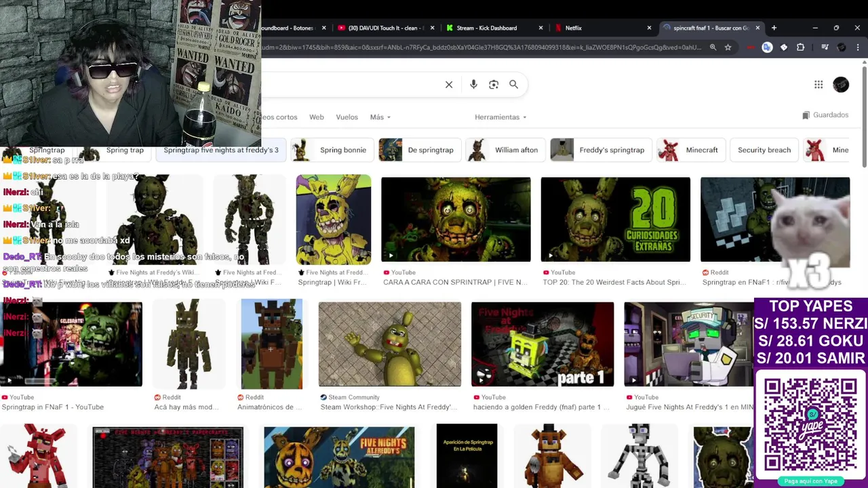Click the Yape QR code

tap(810, 424)
